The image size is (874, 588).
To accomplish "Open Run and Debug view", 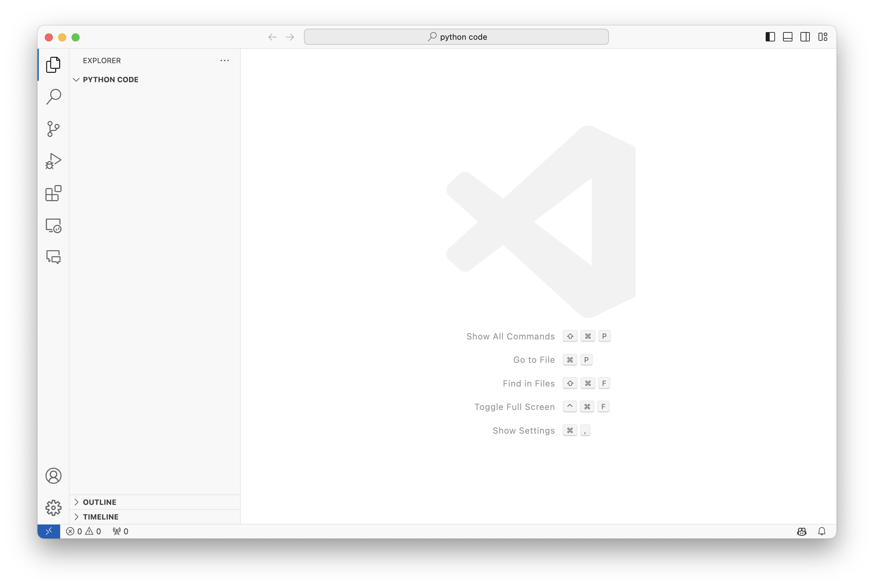I will [x=53, y=161].
